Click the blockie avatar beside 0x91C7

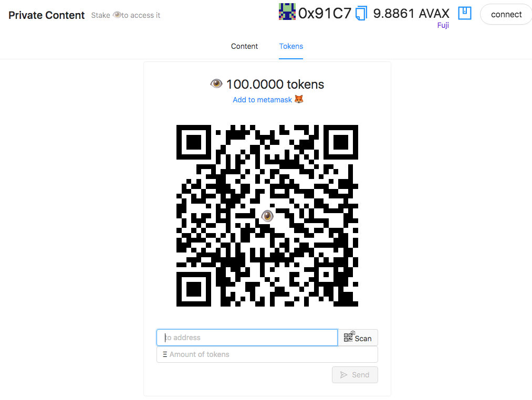(x=287, y=12)
